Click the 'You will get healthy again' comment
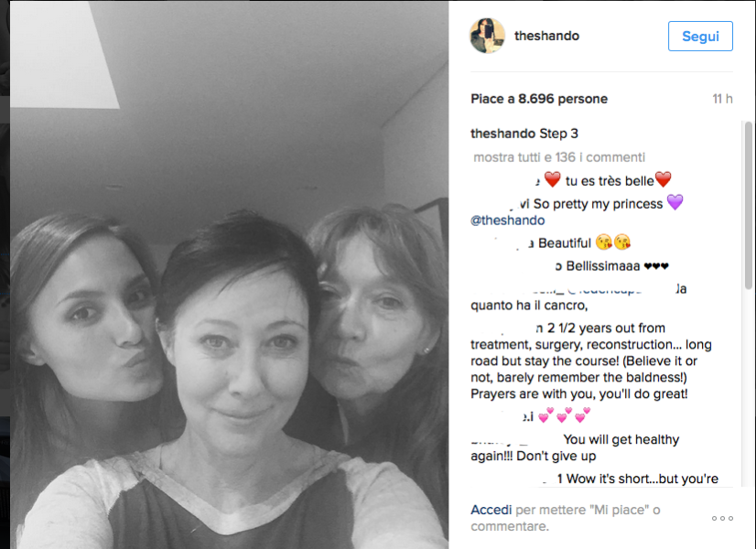Screen dimensions: 756x549 coord(575,447)
